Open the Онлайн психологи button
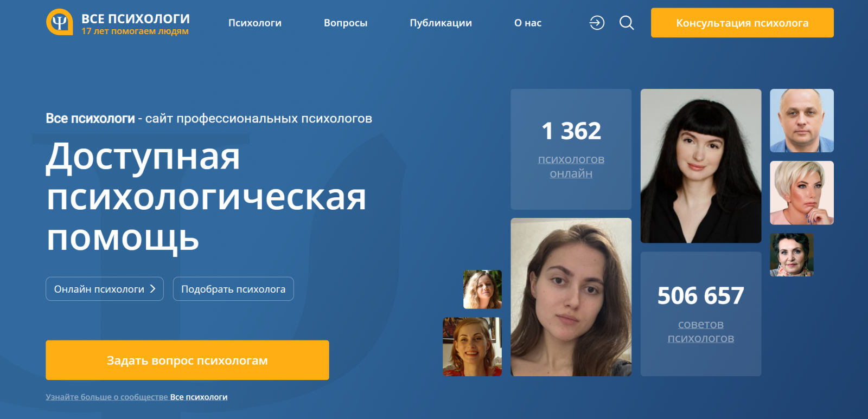 pos(105,289)
